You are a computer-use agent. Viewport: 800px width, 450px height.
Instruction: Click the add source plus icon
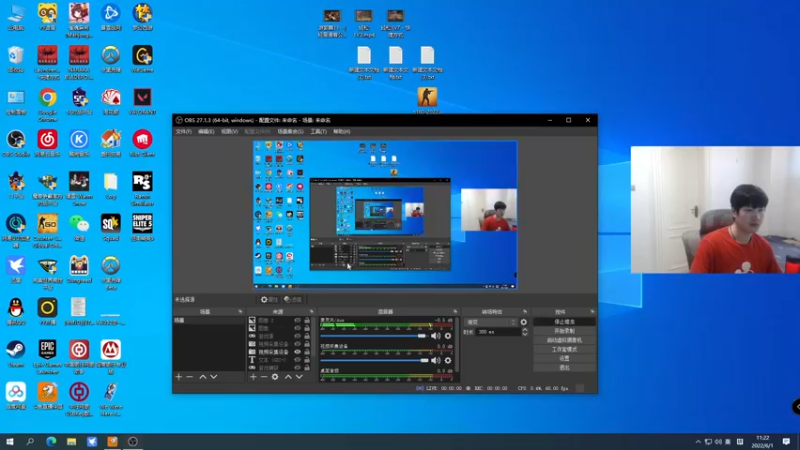click(x=251, y=377)
